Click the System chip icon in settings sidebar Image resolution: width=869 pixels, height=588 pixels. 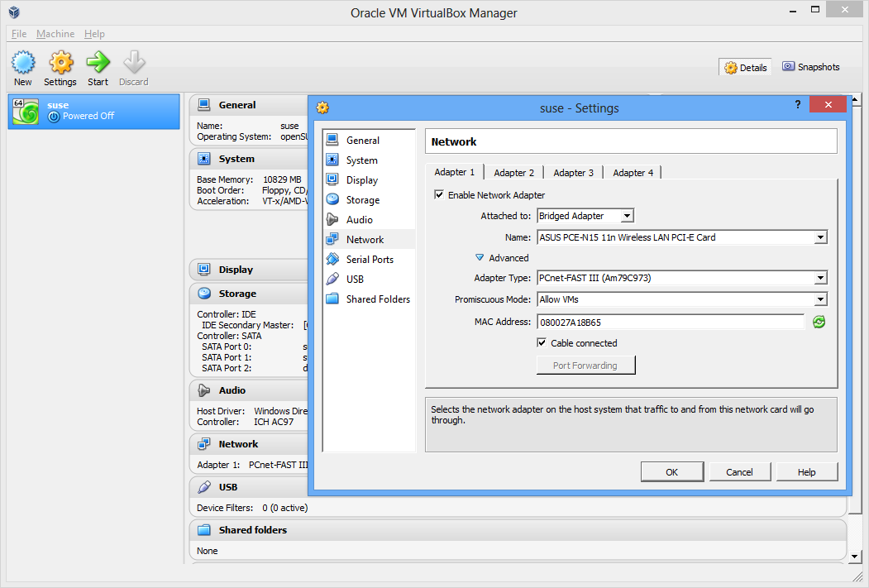tap(332, 160)
